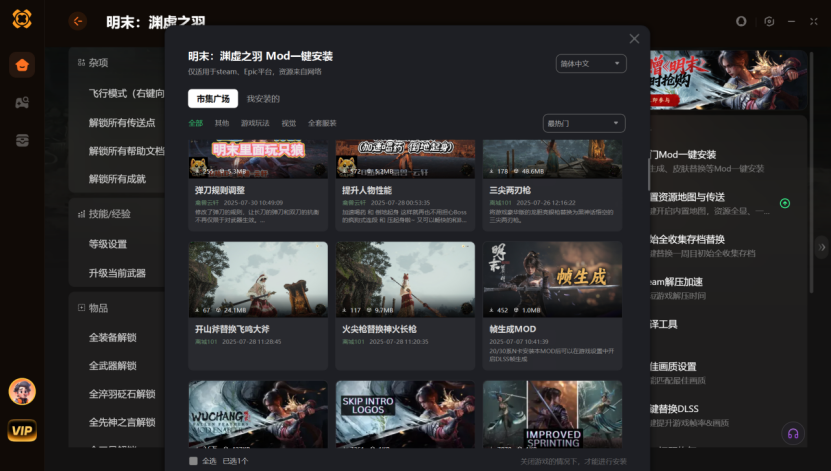This screenshot has height=471, width=831.
Task: Switch to the 市集广场 tab
Action: (x=213, y=99)
